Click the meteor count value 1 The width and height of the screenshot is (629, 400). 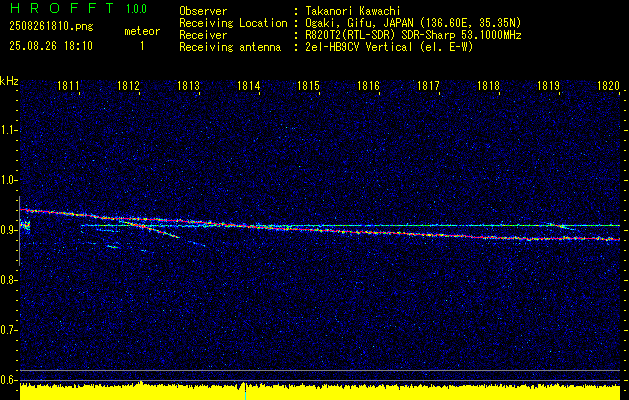click(x=142, y=46)
